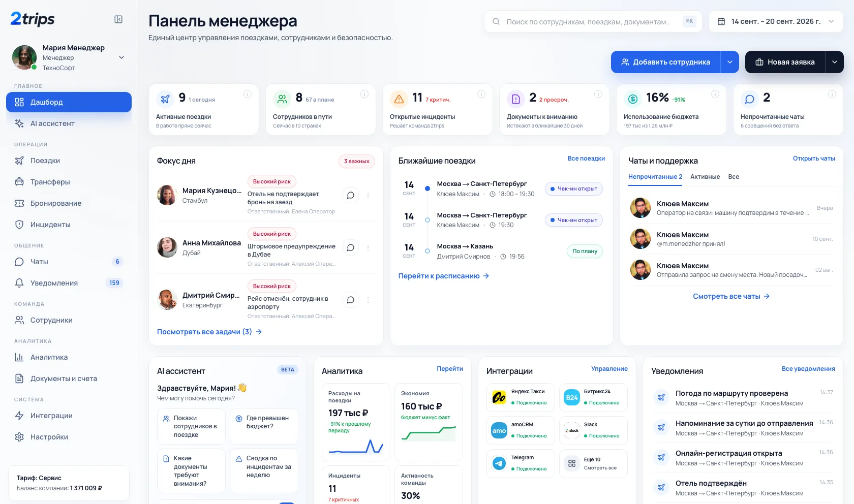Open chat icon for Дмитрий Смирнов task
This screenshot has height=504, width=854.
(351, 300)
